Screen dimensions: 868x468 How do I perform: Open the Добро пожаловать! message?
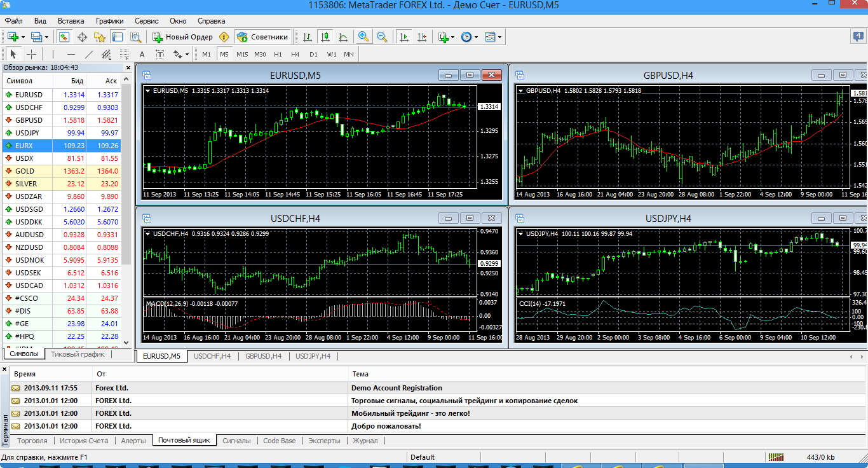coord(438,426)
